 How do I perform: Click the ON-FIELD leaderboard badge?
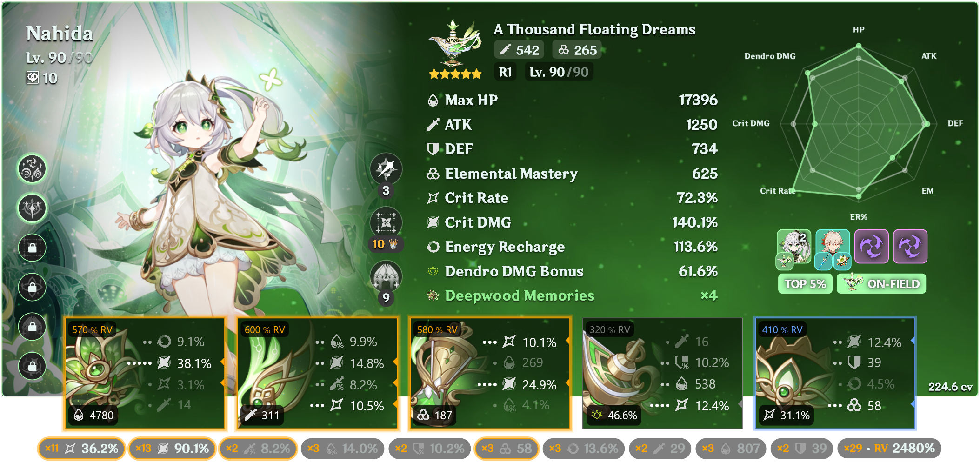(881, 284)
